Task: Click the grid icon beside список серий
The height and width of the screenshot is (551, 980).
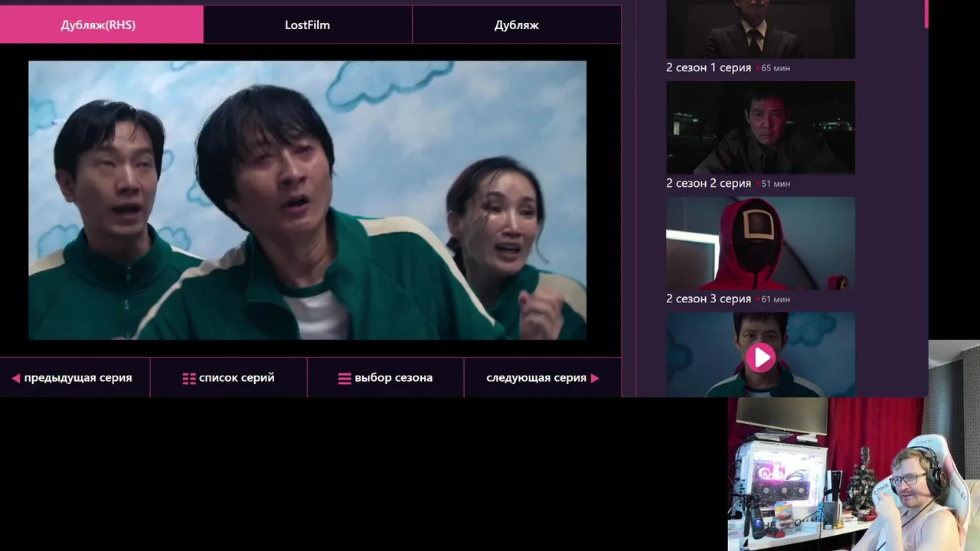Action: [x=189, y=378]
